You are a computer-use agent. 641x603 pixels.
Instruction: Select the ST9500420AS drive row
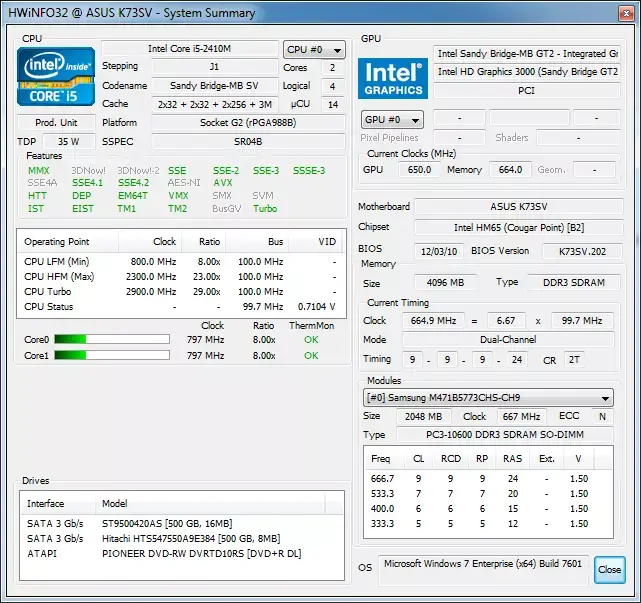point(182,524)
